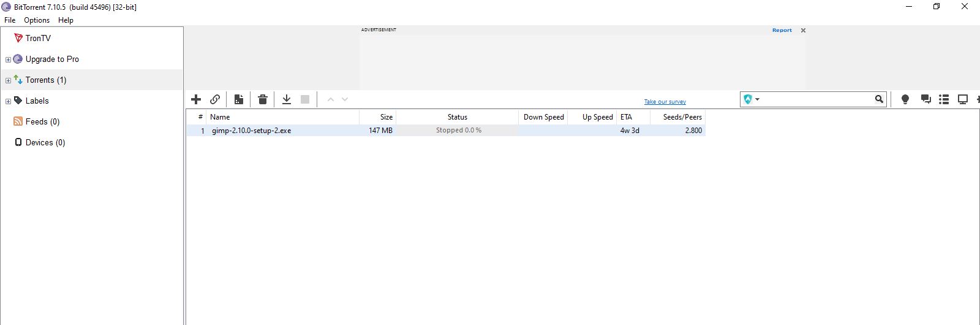This screenshot has width=980, height=325.
Task: Open the Options menu
Action: (x=37, y=20)
